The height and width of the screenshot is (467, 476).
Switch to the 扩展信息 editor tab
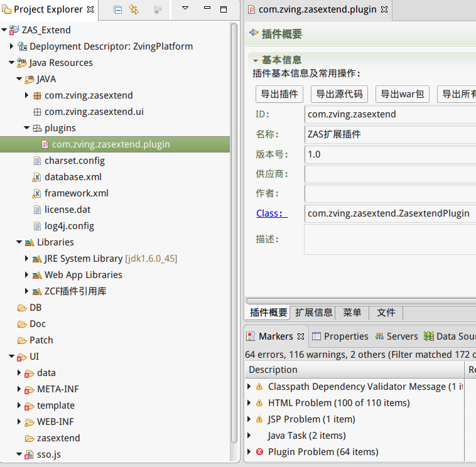pos(313,313)
